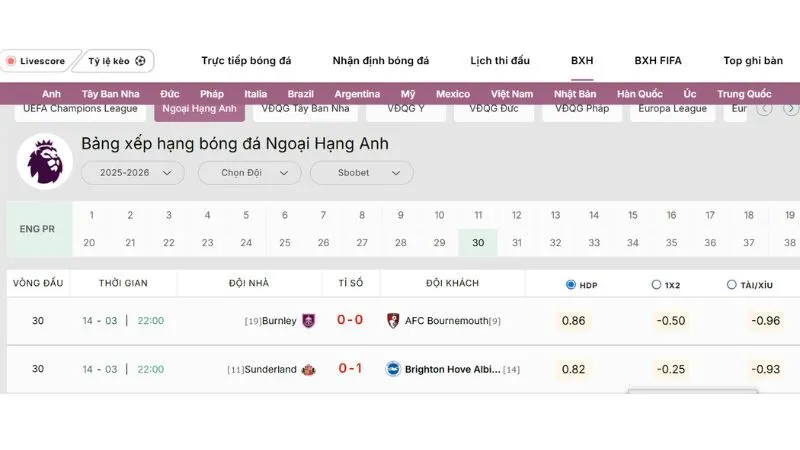Open Top ghi bàn page
The width and height of the screenshot is (800, 450).
[753, 61]
